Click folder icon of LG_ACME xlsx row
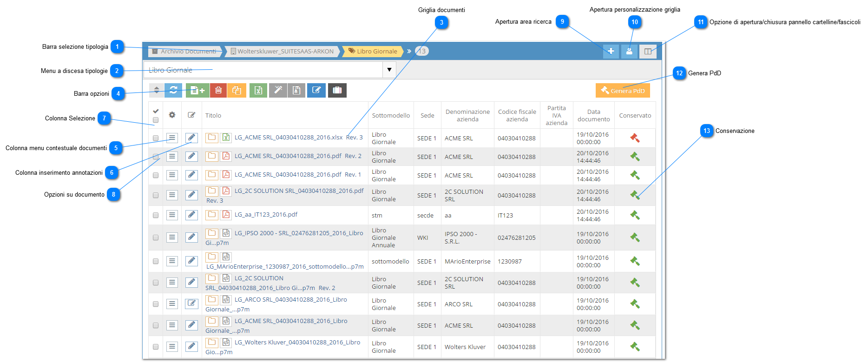The height and width of the screenshot is (363, 868). pyautogui.click(x=212, y=137)
